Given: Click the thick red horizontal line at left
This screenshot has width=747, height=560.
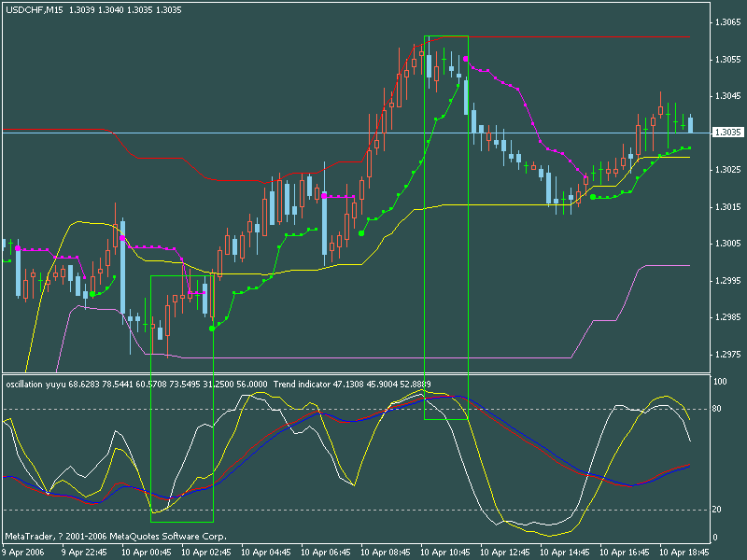Looking at the screenshot, I should click(x=52, y=129).
